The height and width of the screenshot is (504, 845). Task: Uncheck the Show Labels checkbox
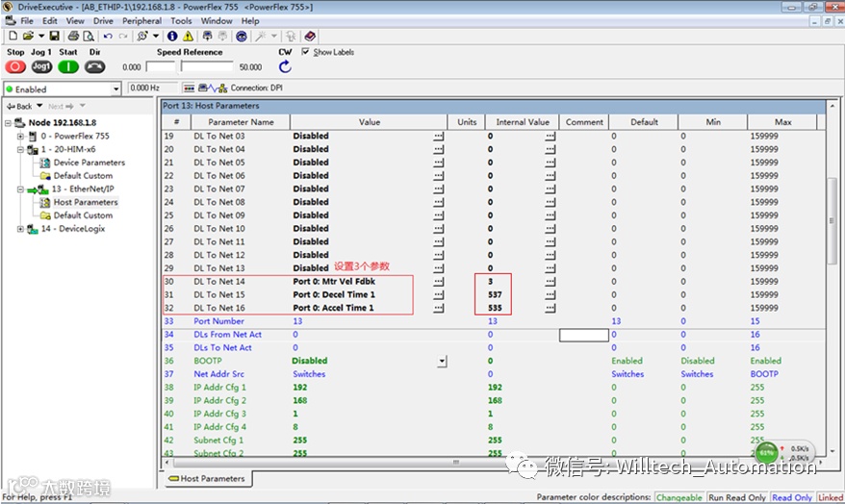click(x=305, y=52)
